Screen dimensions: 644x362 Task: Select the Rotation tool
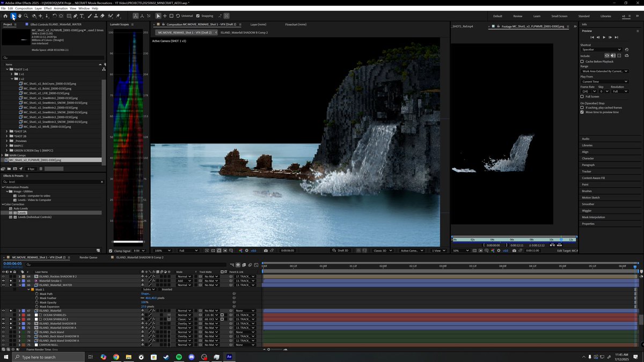click(55, 16)
